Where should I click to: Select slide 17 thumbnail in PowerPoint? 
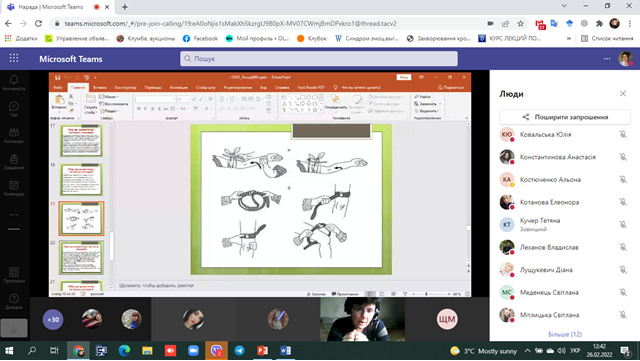(81, 141)
